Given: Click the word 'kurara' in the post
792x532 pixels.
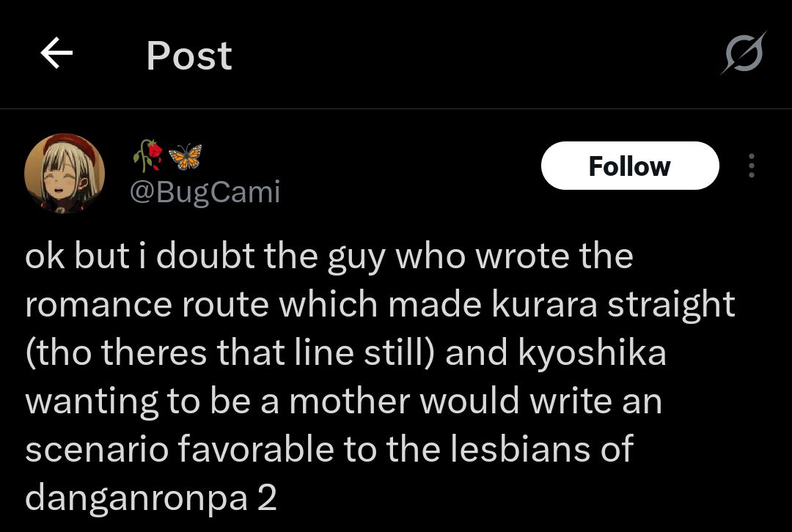Looking at the screenshot, I should pyautogui.click(x=544, y=304).
